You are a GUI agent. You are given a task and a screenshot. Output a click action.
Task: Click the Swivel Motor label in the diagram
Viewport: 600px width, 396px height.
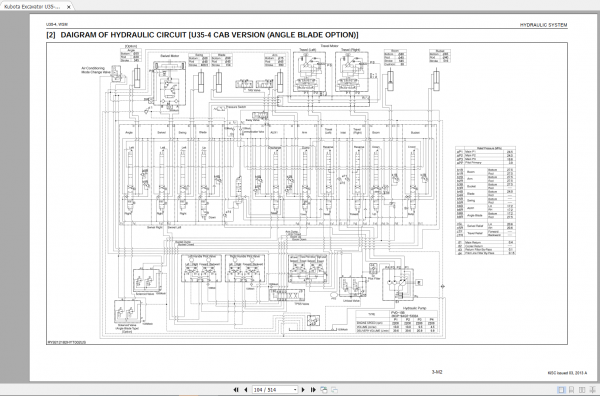pos(170,56)
